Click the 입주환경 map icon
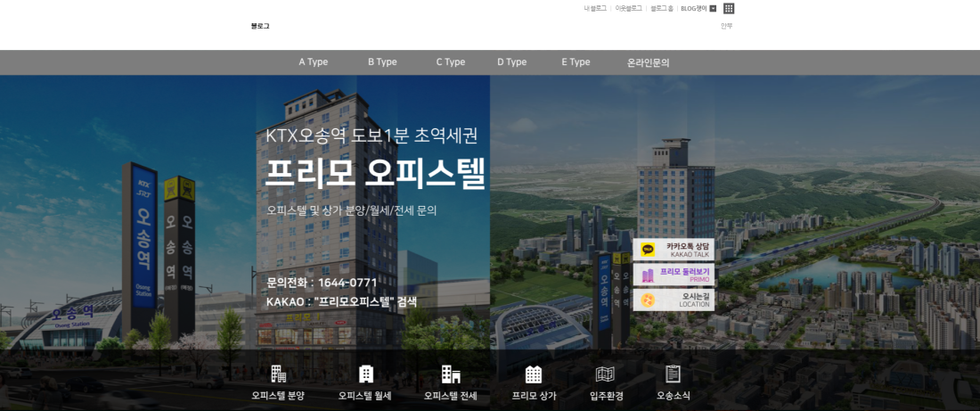The height and width of the screenshot is (411, 980). (605, 374)
